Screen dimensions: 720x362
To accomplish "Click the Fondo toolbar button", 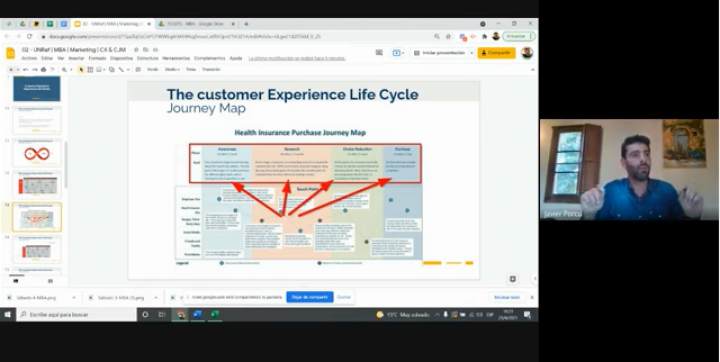I will click(x=152, y=70).
